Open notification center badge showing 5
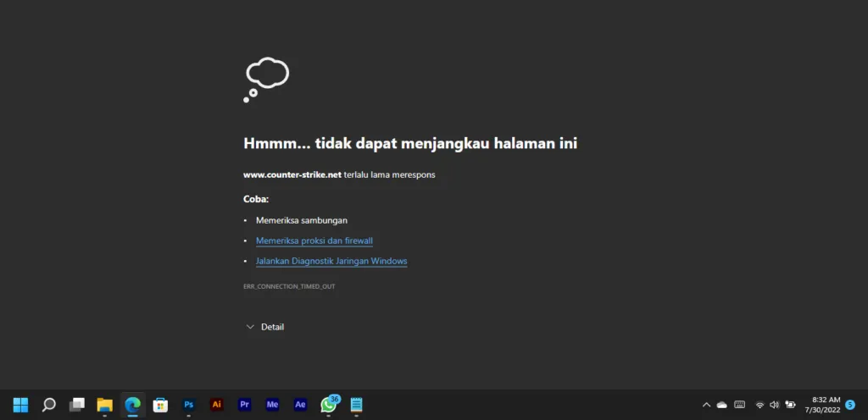Screen dimensions: 868x420 pos(850,405)
